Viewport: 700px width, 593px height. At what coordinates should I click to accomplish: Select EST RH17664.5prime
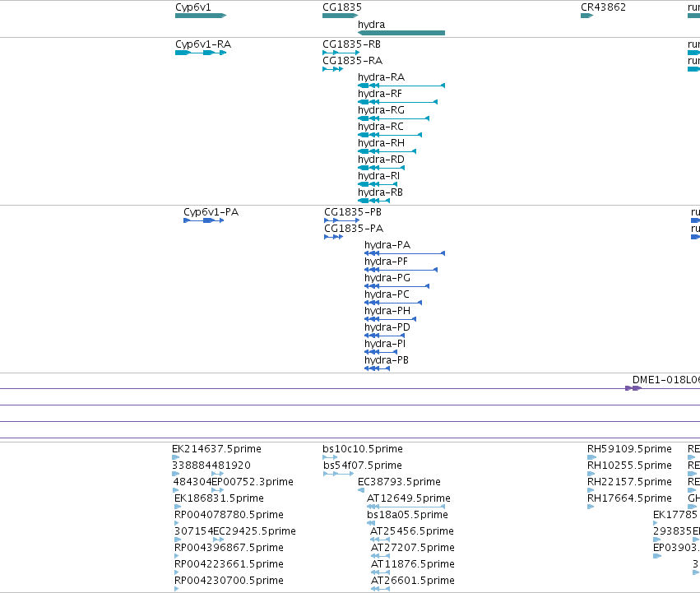pos(590,507)
